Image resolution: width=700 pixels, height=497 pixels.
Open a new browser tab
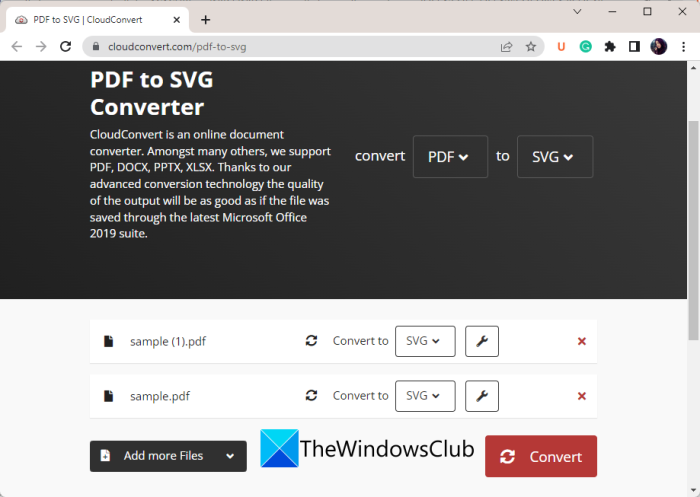(205, 20)
